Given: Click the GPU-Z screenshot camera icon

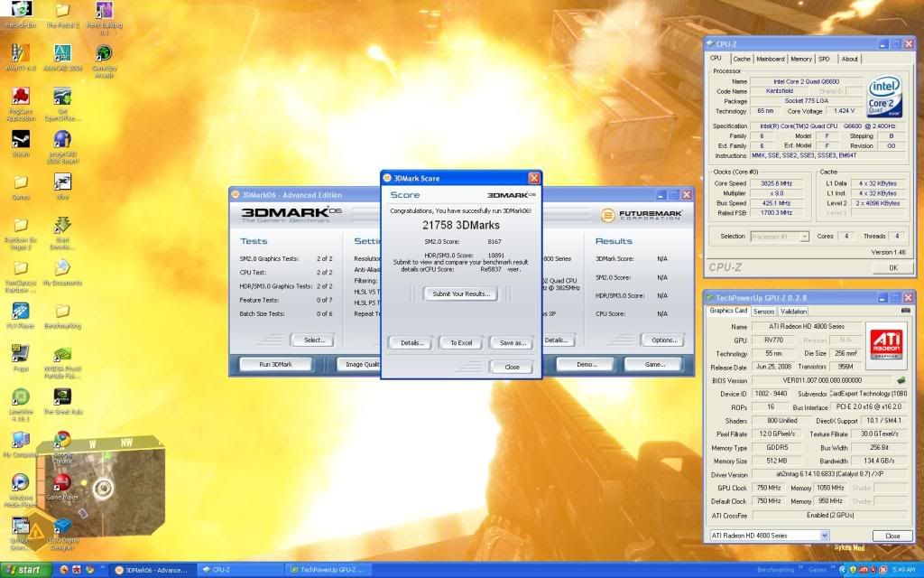Looking at the screenshot, I should point(906,311).
